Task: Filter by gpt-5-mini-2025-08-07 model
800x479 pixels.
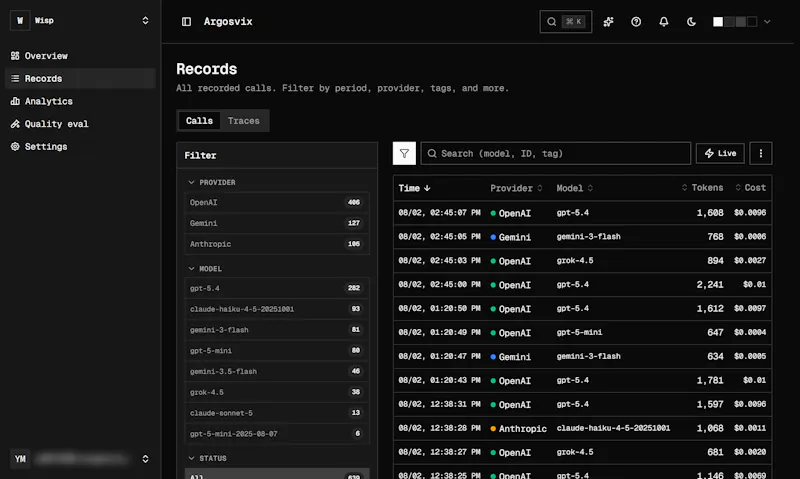Action: pyautogui.click(x=277, y=434)
